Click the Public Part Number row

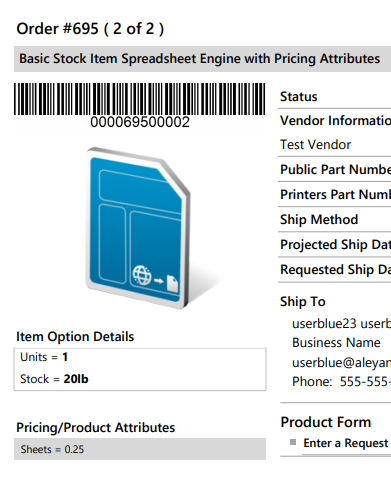[335, 169]
